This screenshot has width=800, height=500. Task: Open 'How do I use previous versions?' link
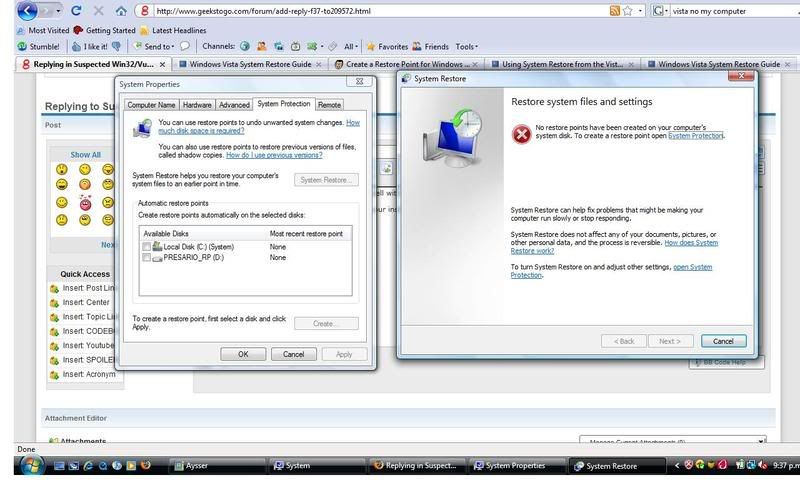(274, 155)
